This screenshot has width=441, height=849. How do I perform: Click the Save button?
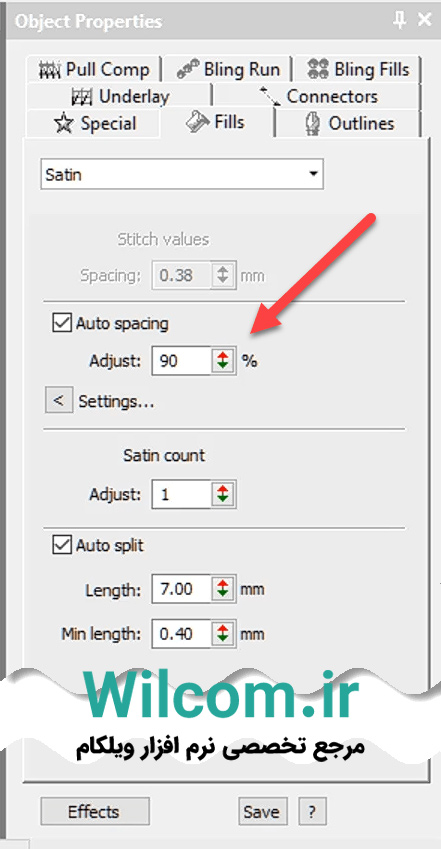(x=263, y=811)
